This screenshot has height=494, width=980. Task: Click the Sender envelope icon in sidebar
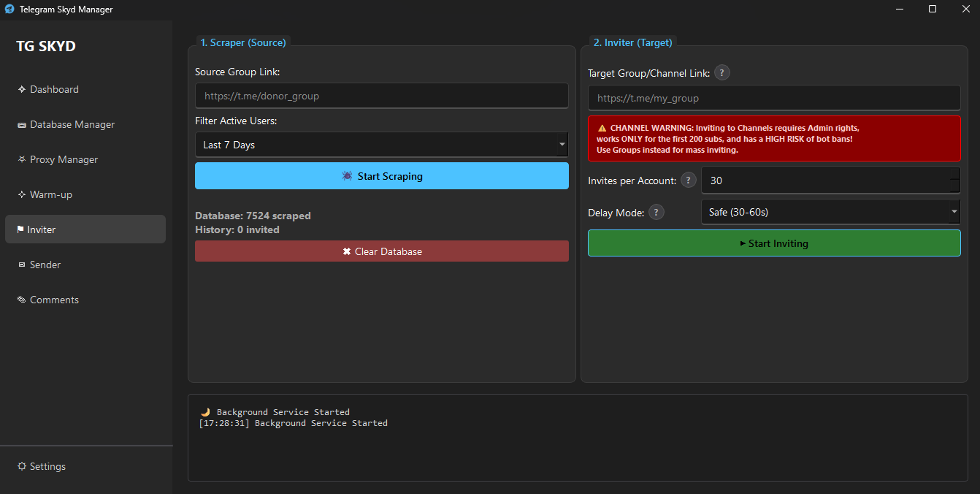pyautogui.click(x=22, y=265)
